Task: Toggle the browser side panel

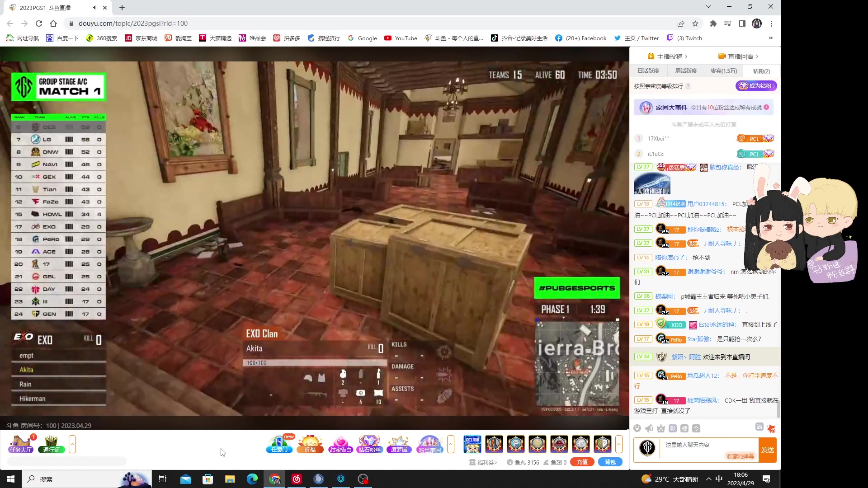Action: [x=742, y=23]
